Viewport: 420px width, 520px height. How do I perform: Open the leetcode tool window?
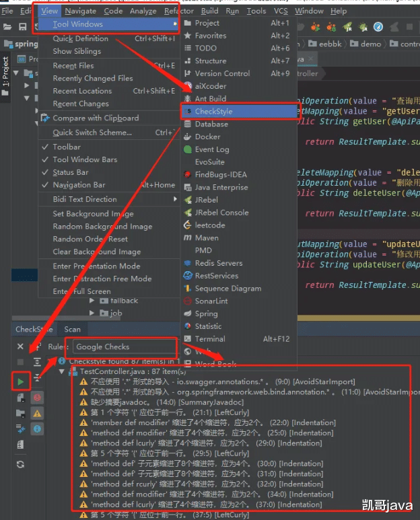238,225
